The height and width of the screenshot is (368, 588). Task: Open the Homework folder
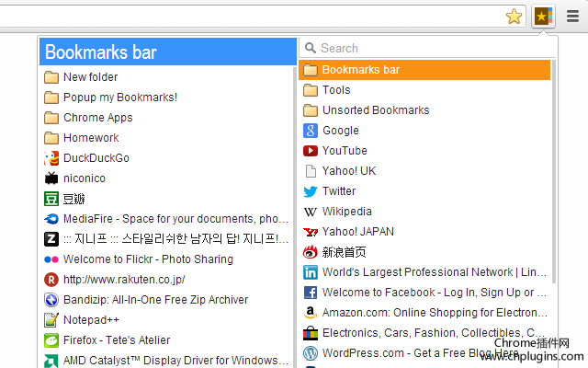point(167,138)
